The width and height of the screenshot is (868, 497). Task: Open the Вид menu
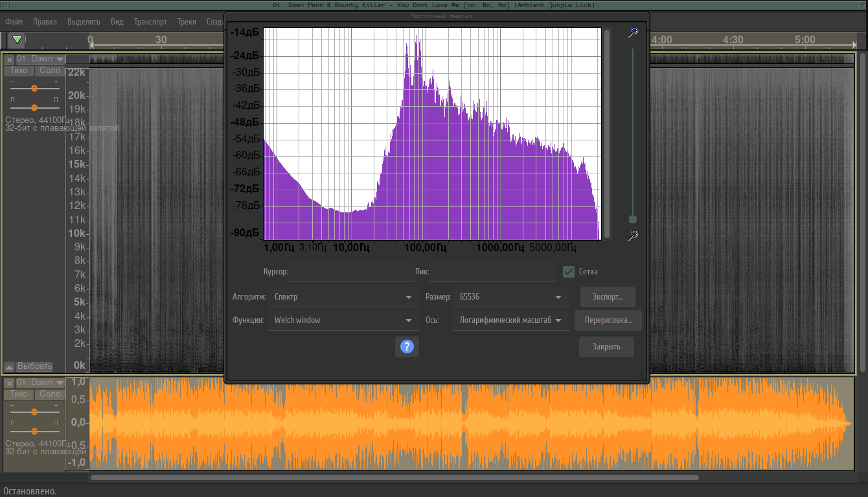[117, 21]
